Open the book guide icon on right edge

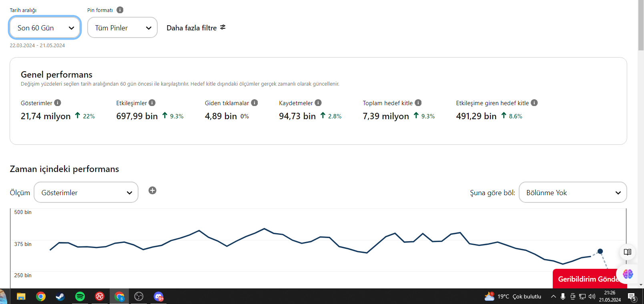tap(628, 252)
